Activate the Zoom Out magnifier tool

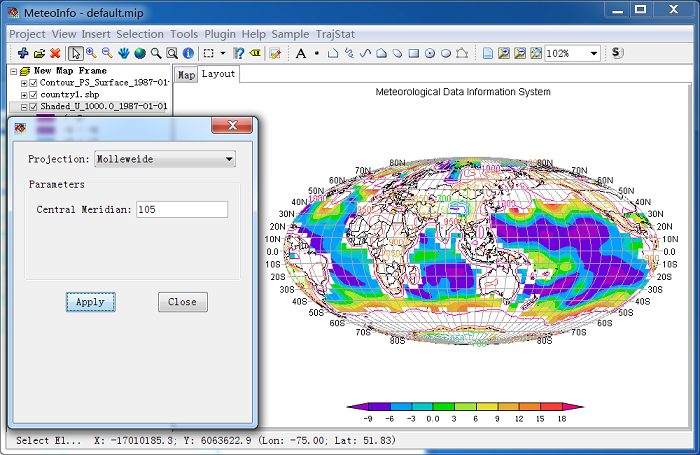point(107,53)
